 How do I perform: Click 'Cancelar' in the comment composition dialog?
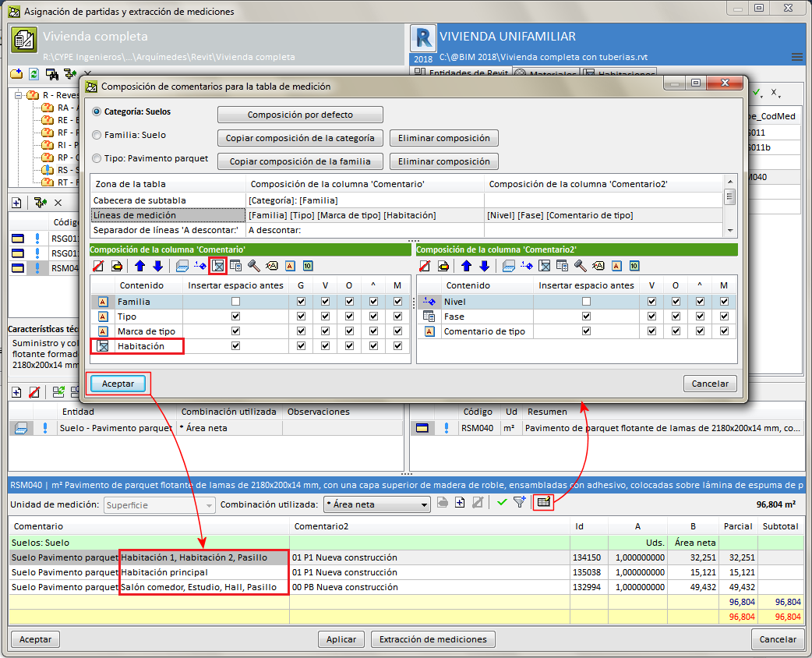pyautogui.click(x=710, y=384)
